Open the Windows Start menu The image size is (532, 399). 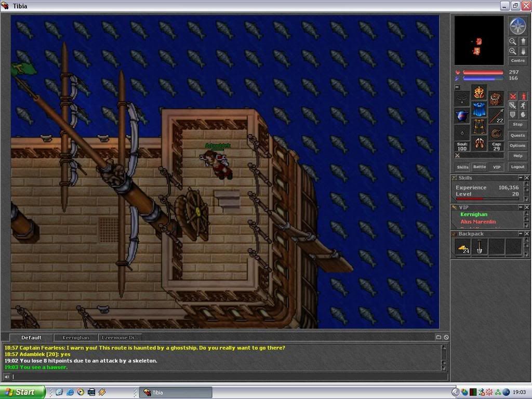pos(22,392)
